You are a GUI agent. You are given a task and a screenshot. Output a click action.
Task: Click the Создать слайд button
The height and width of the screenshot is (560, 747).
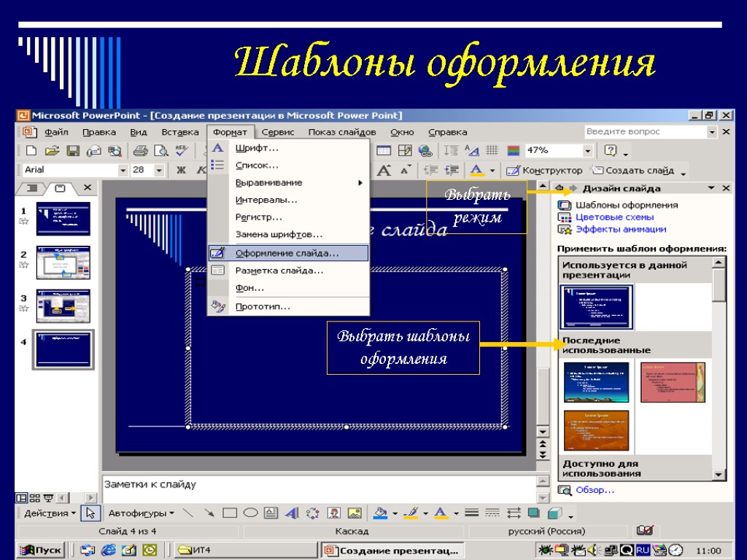(x=632, y=170)
